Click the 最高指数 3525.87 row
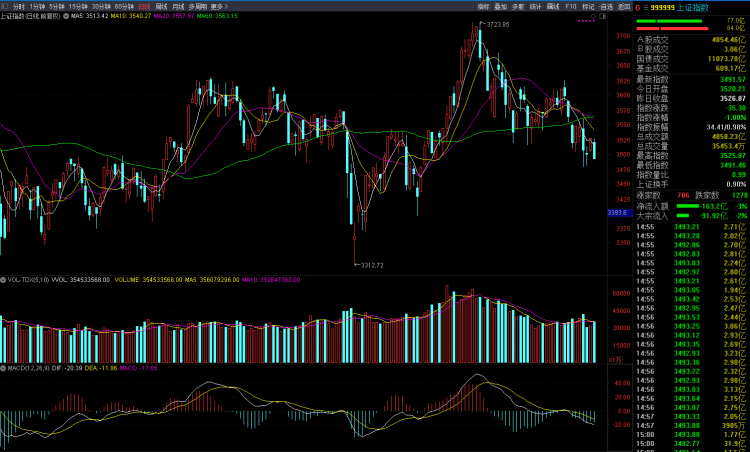Viewport: 750px width, 452px height. [x=691, y=156]
